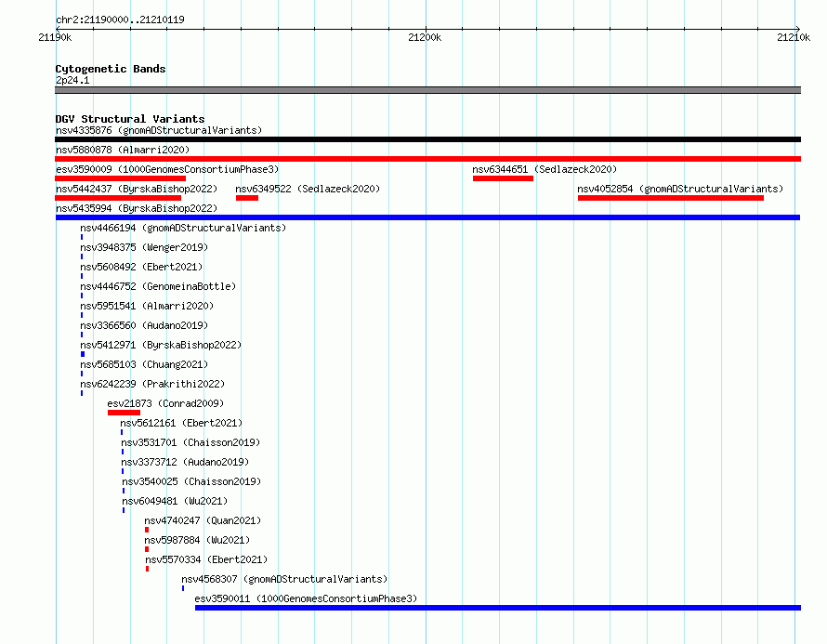Open nsv3373712 (Audano2019) label
The height and width of the screenshot is (644, 827).
(x=185, y=462)
